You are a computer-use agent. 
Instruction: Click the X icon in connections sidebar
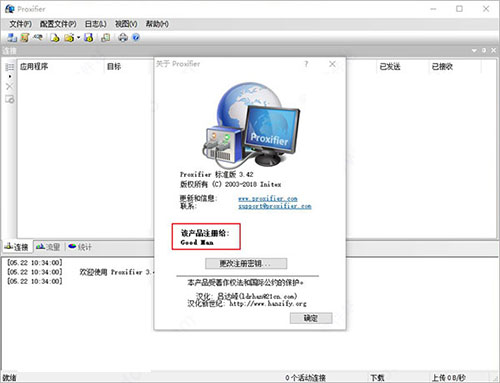tap(10, 86)
